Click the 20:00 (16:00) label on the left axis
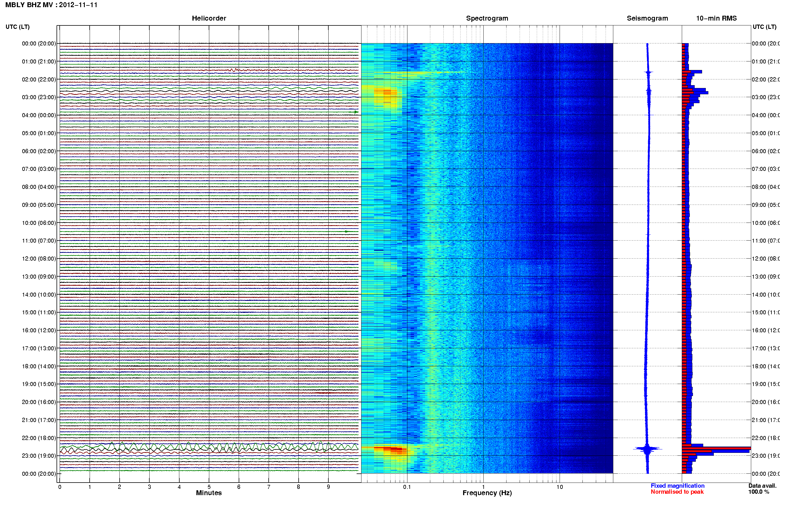Screen dimensions: 812x508 point(39,402)
